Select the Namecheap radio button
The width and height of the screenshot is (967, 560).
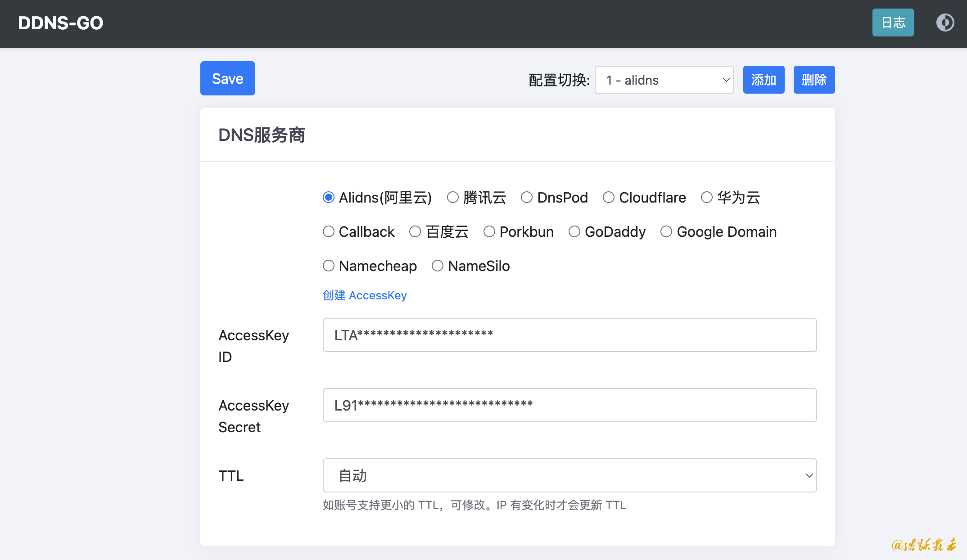point(329,266)
